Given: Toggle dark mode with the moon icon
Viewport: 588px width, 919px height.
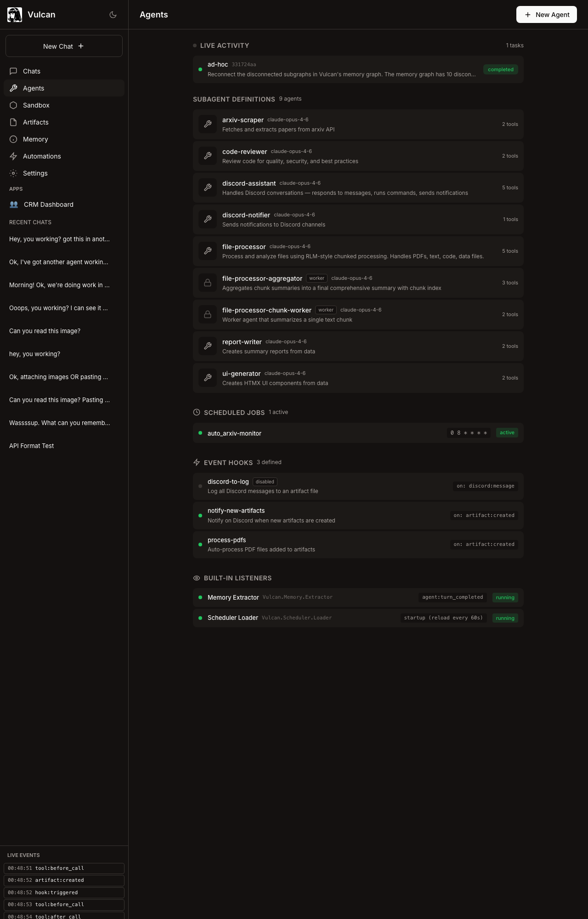Looking at the screenshot, I should click(x=113, y=15).
